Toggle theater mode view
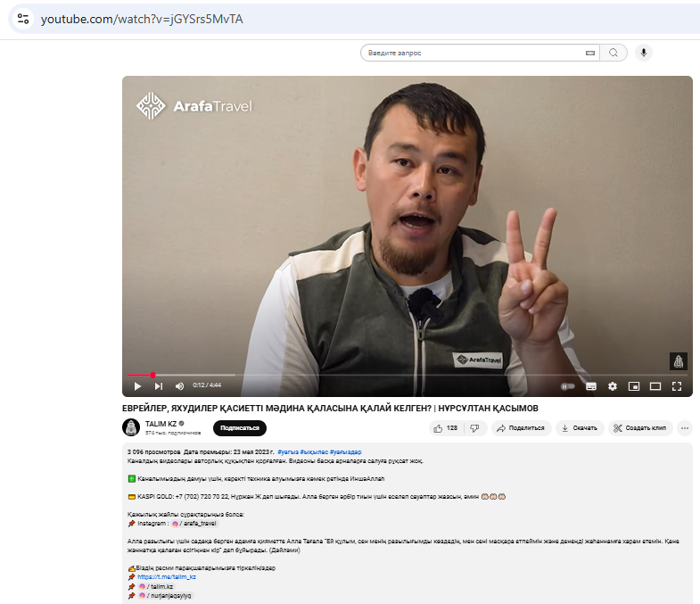 [x=655, y=386]
